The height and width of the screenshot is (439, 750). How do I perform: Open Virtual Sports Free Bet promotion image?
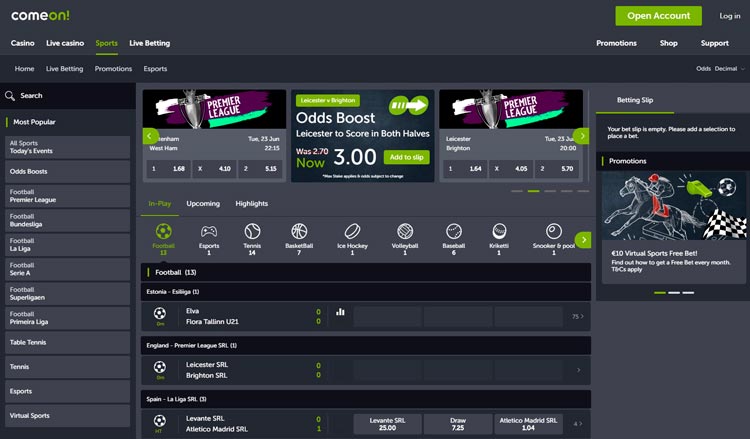coord(673,206)
